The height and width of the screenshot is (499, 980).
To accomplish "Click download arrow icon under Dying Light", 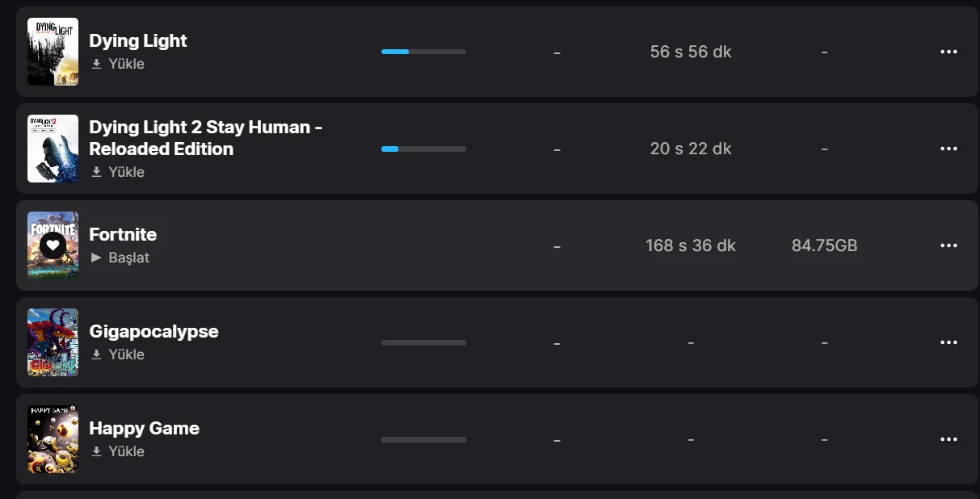I will coord(96,64).
